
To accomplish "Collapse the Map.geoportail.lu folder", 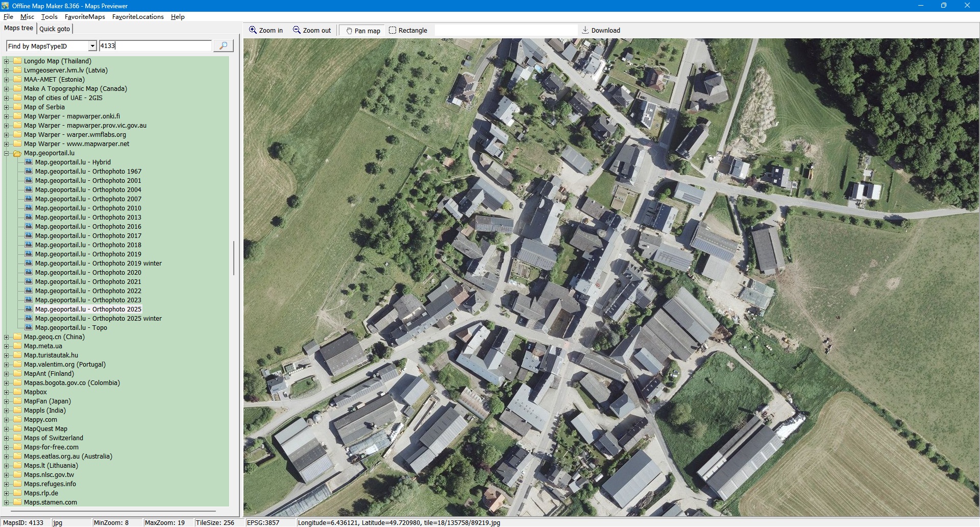I will 7,153.
